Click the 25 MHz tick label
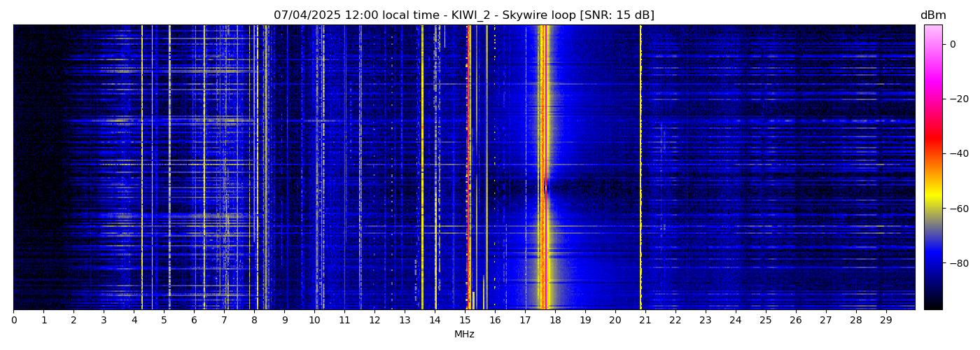 coord(765,320)
